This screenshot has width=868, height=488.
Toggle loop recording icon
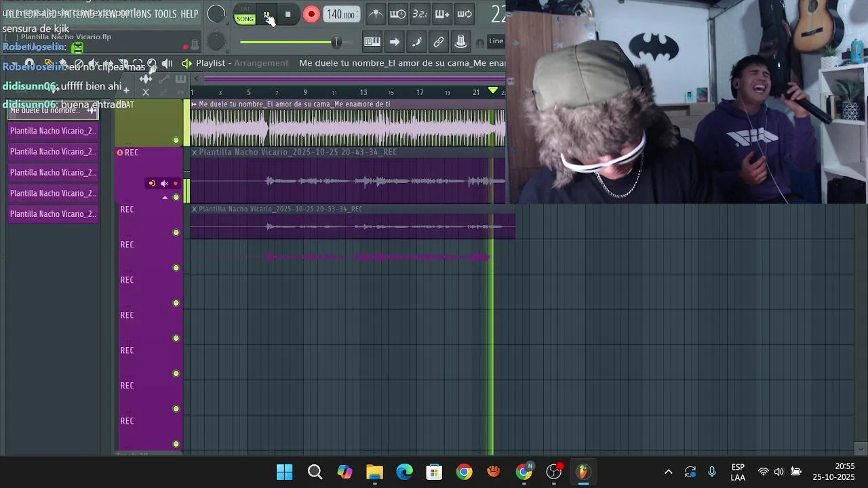[x=465, y=14]
